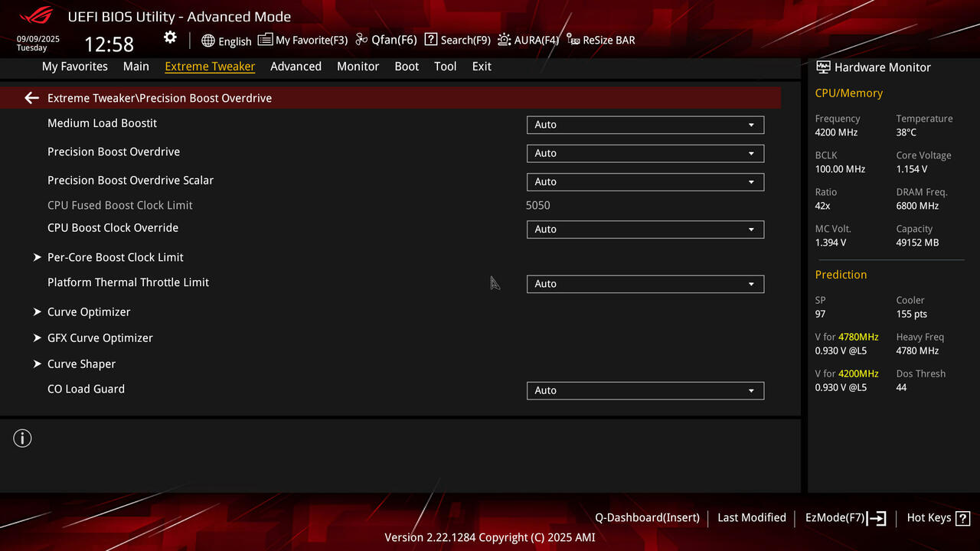Click the 5050 fused boost value
Image resolution: width=980 pixels, height=551 pixels.
coord(538,205)
